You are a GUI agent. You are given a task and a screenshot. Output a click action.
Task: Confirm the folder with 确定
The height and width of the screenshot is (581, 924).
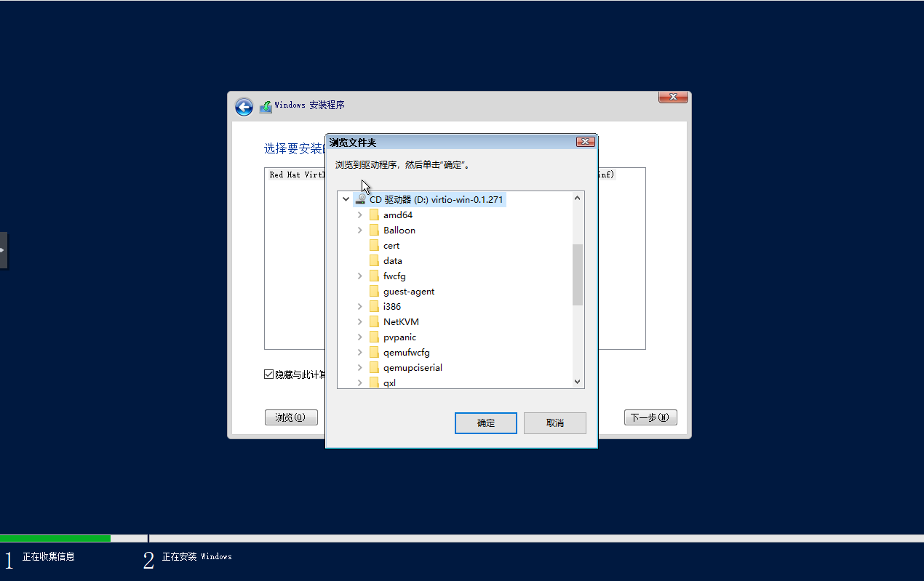pyautogui.click(x=486, y=423)
